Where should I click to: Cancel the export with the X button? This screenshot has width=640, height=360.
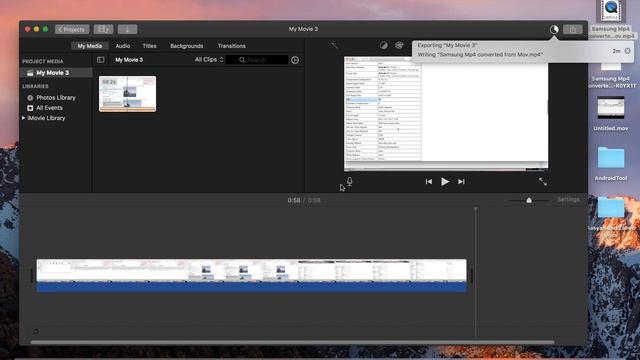(x=627, y=51)
